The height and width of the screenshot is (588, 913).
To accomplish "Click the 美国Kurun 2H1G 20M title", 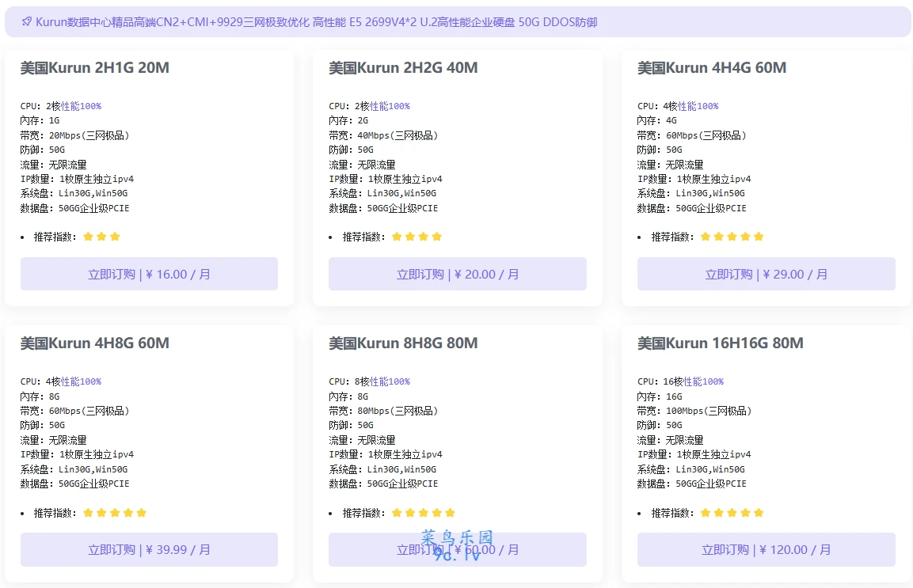I will (x=95, y=67).
